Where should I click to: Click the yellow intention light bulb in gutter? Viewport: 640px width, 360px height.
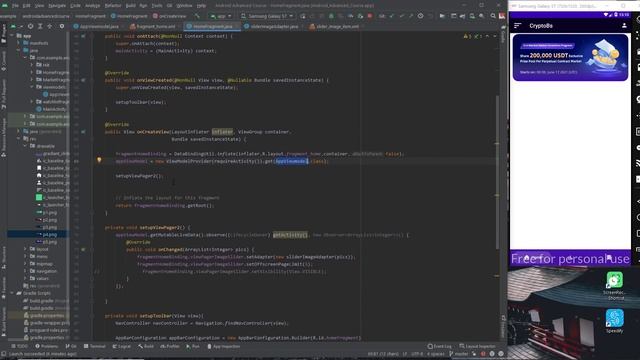[99, 160]
